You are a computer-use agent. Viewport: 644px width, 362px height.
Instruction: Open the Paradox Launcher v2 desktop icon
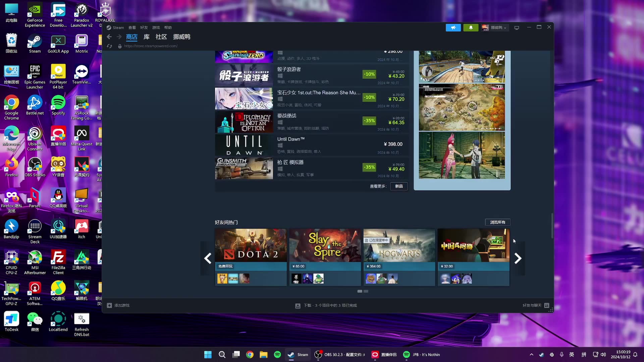[x=82, y=15]
